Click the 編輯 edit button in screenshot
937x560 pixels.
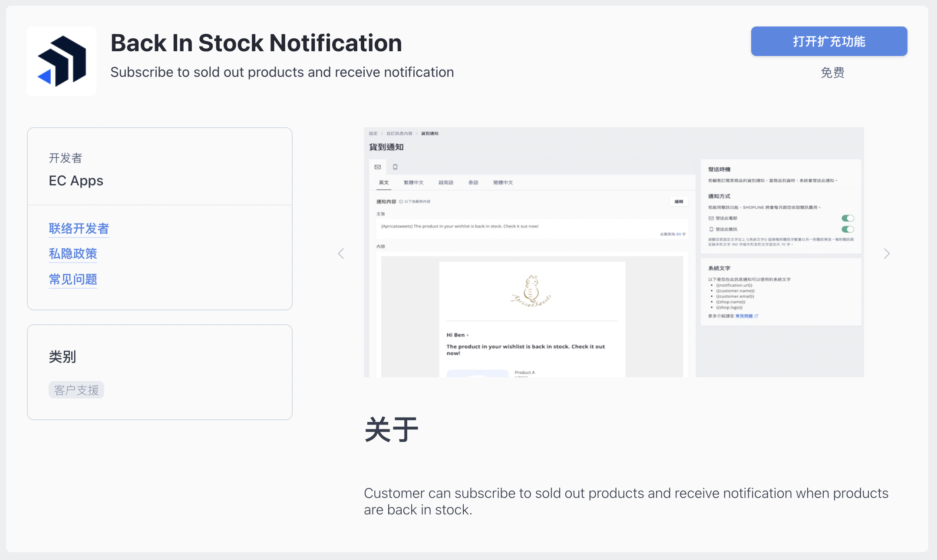point(679,201)
